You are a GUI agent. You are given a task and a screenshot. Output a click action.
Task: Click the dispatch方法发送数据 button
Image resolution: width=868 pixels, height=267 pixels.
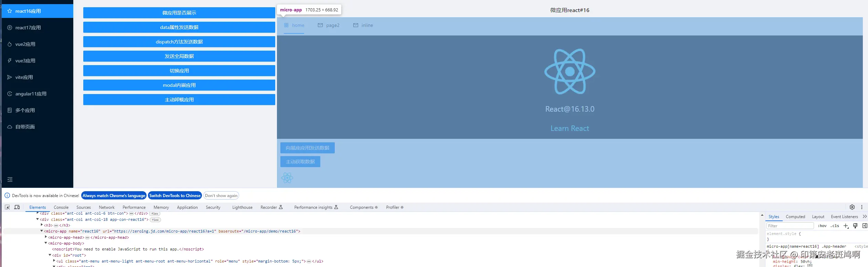[179, 42]
